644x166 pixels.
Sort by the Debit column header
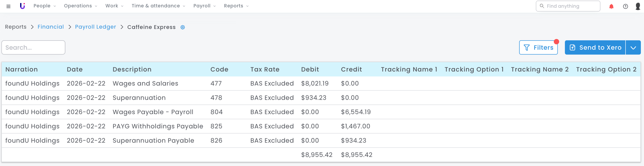(310, 69)
